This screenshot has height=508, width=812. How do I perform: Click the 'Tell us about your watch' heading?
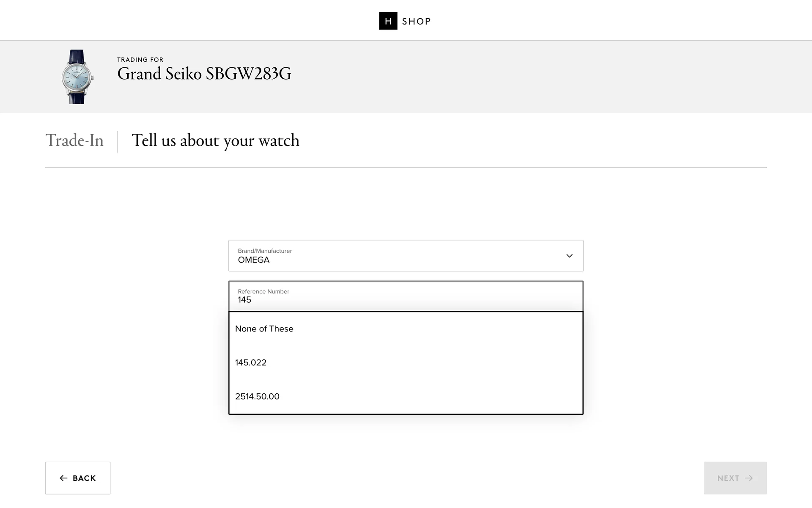point(215,141)
